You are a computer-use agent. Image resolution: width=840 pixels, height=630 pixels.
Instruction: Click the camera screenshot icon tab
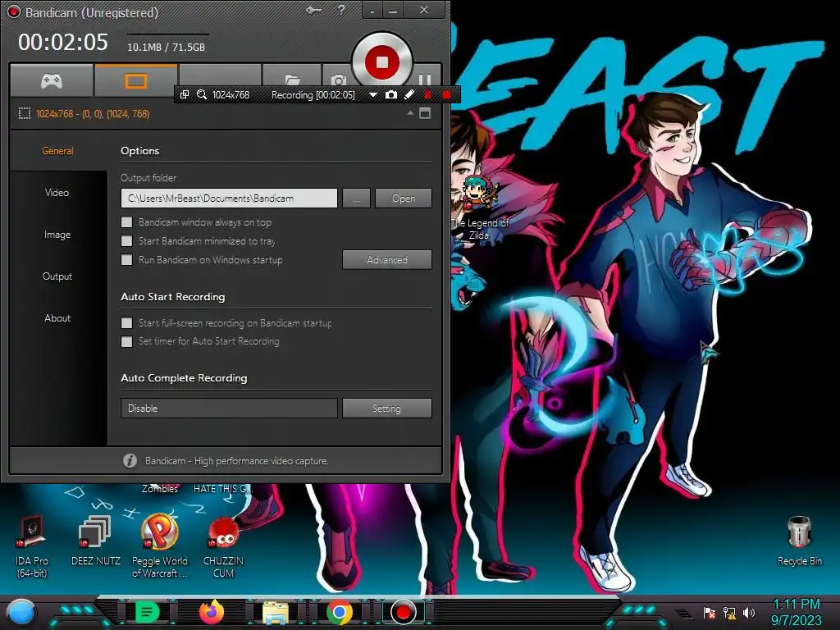(338, 78)
